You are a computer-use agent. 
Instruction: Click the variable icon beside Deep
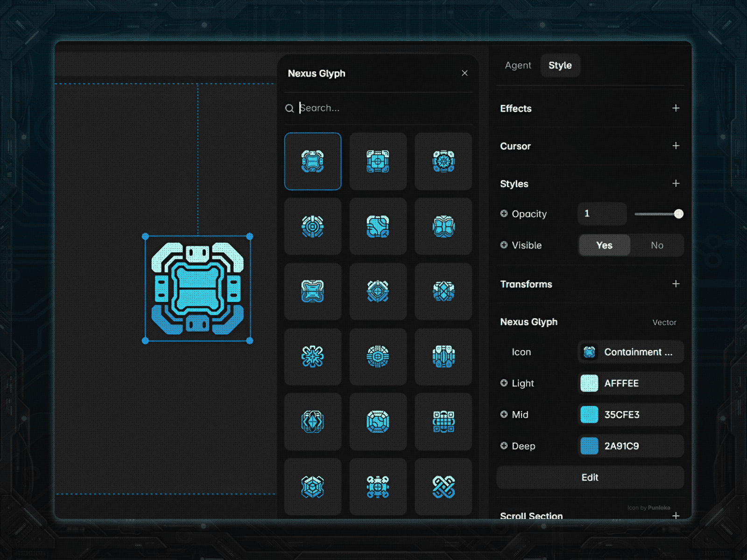pyautogui.click(x=504, y=445)
